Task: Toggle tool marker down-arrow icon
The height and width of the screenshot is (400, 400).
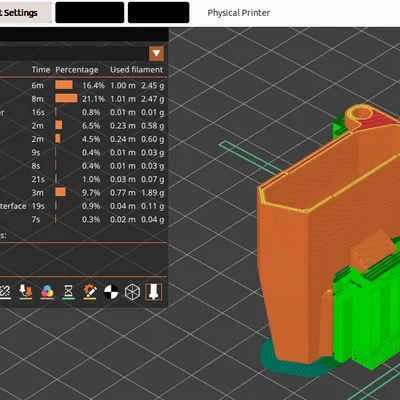Action: pyautogui.click(x=153, y=292)
